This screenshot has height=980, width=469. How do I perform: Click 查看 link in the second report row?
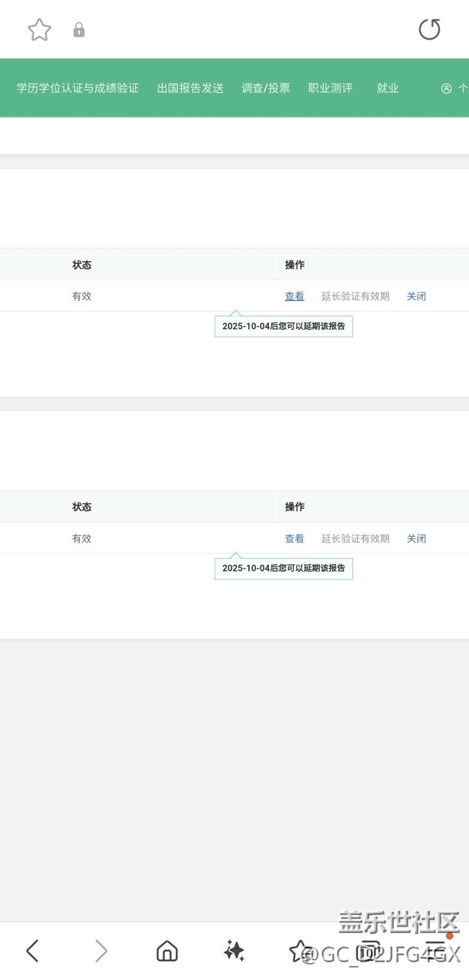click(294, 538)
